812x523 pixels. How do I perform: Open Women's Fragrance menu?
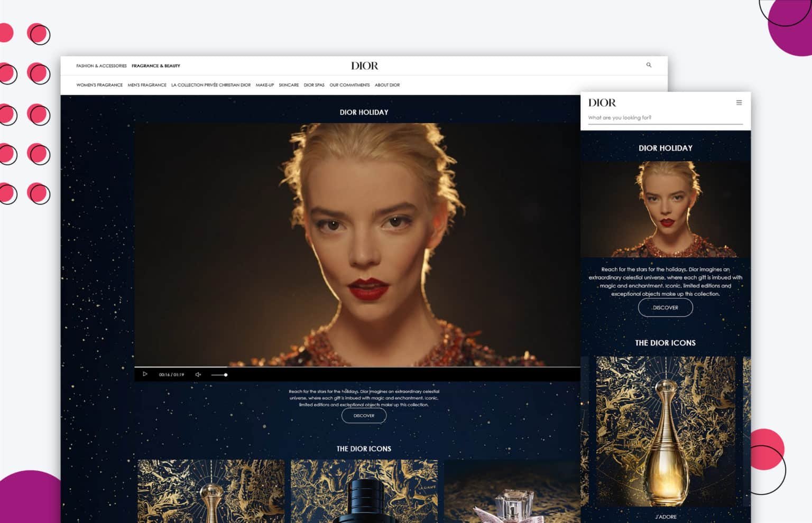99,85
